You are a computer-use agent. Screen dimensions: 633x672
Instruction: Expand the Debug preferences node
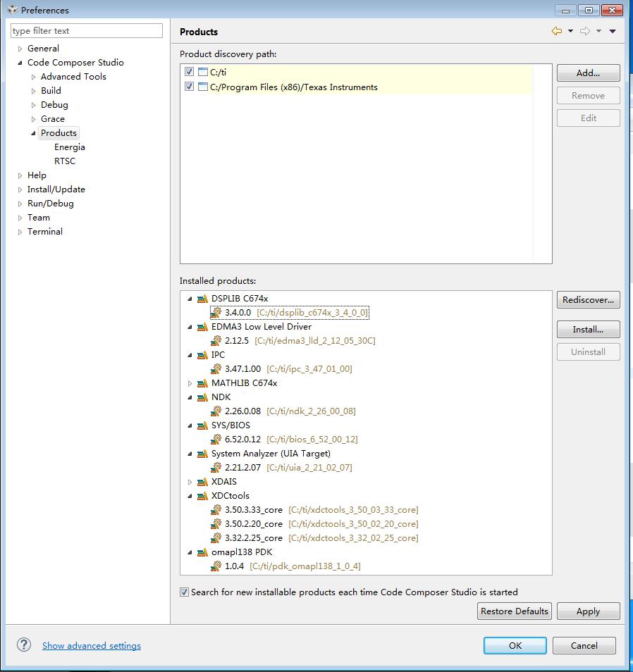click(33, 106)
